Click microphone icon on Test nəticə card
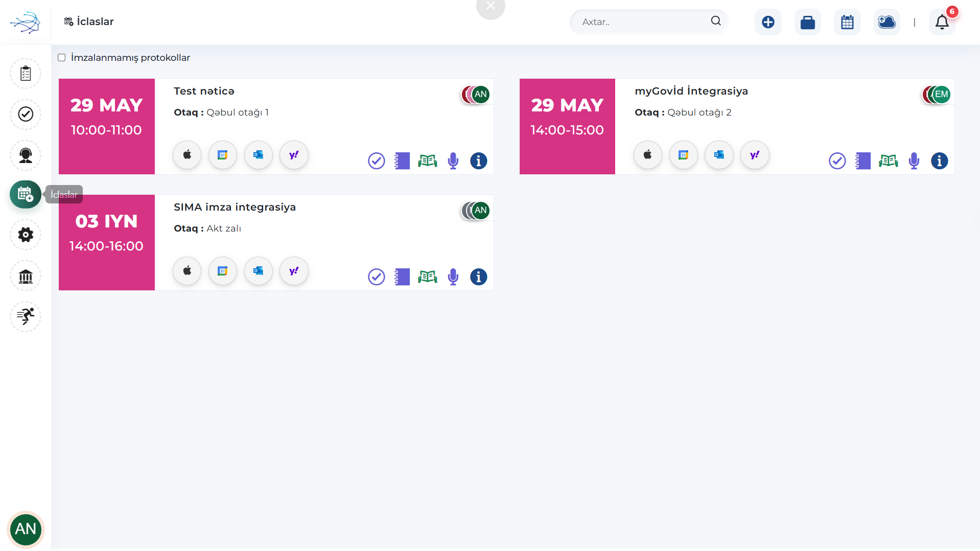Screen dimensions: 980x551 453,161
